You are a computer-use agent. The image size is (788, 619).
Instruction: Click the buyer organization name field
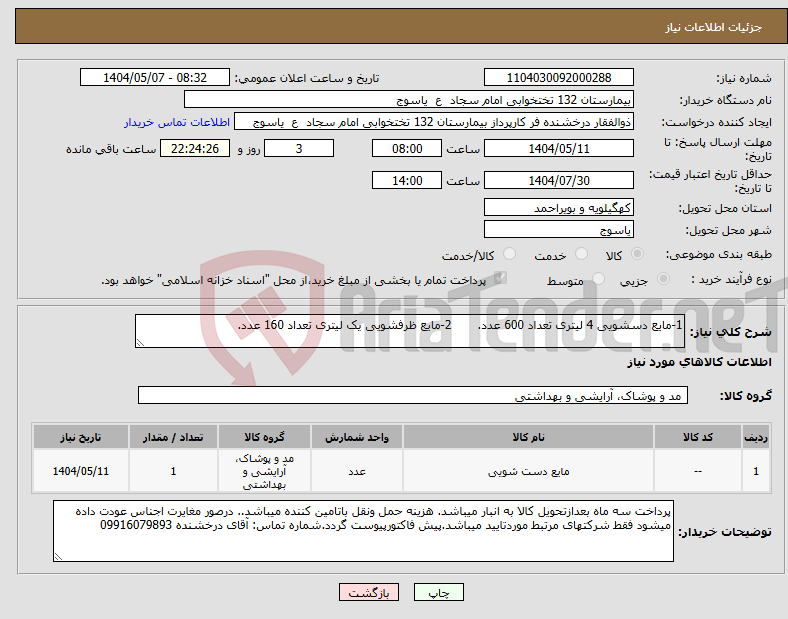409,99
